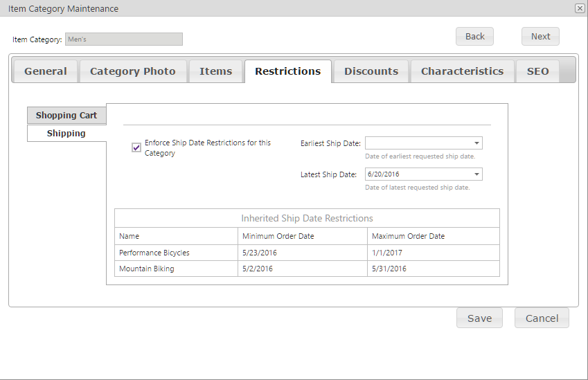Show the Characteristics tab
Viewport: 588px width, 380px height.
(463, 71)
